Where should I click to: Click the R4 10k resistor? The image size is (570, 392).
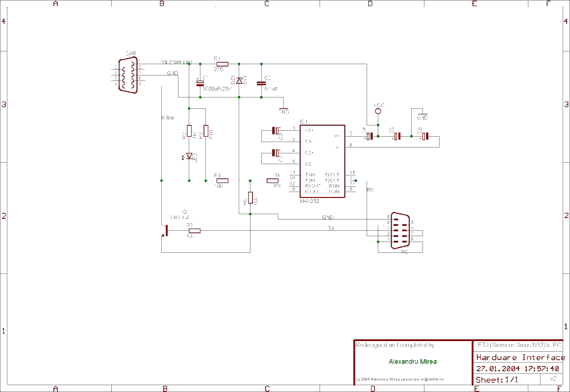[222, 180]
